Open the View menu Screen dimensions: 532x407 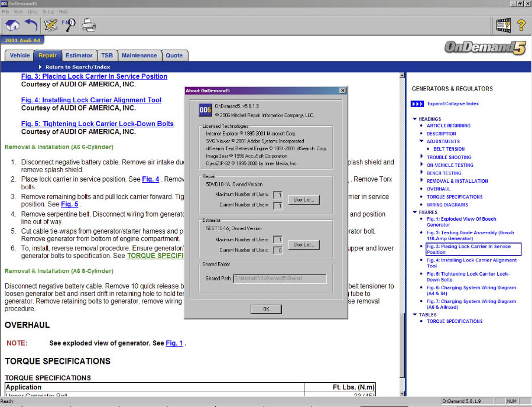(18, 12)
